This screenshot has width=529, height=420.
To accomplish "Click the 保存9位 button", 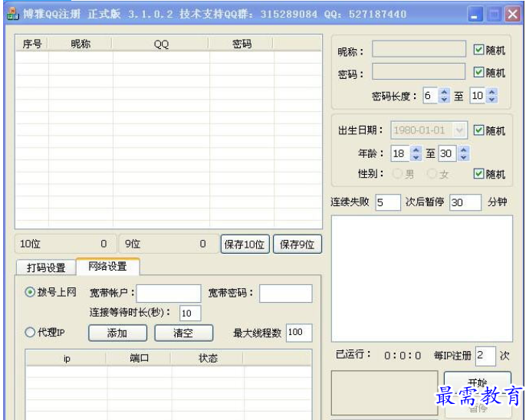I will 297,244.
